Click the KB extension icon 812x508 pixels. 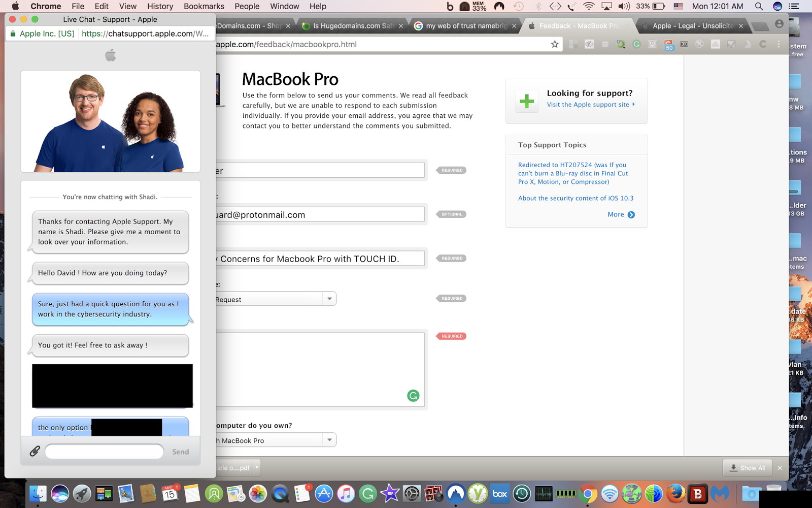click(x=684, y=44)
